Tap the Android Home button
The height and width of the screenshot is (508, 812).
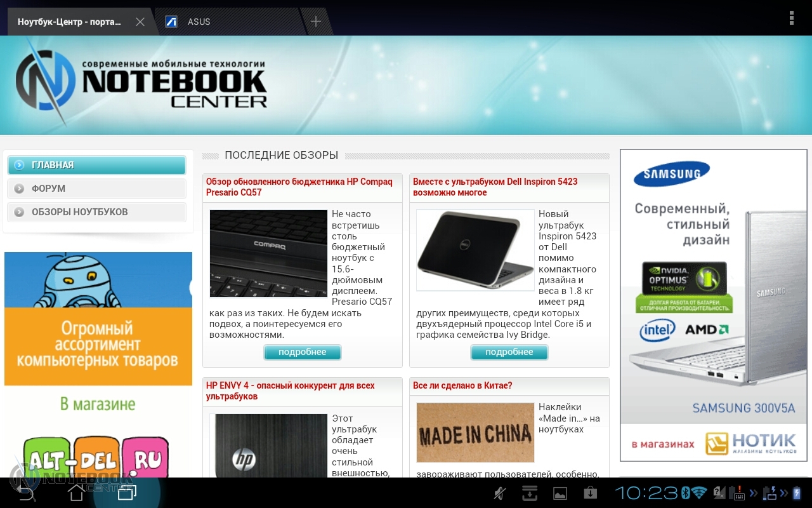point(76,493)
